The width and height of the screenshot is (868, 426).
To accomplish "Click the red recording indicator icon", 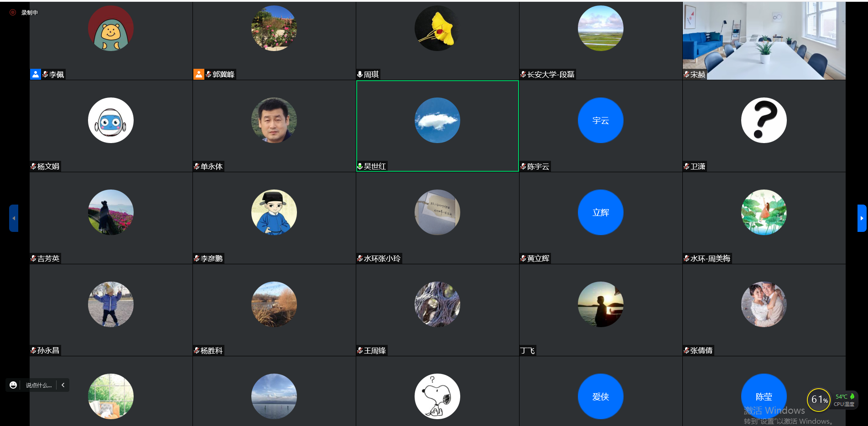I will pos(13,12).
